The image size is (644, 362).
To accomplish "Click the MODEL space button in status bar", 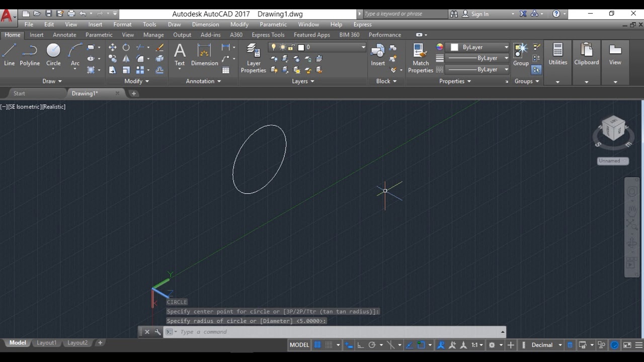I will [x=299, y=345].
